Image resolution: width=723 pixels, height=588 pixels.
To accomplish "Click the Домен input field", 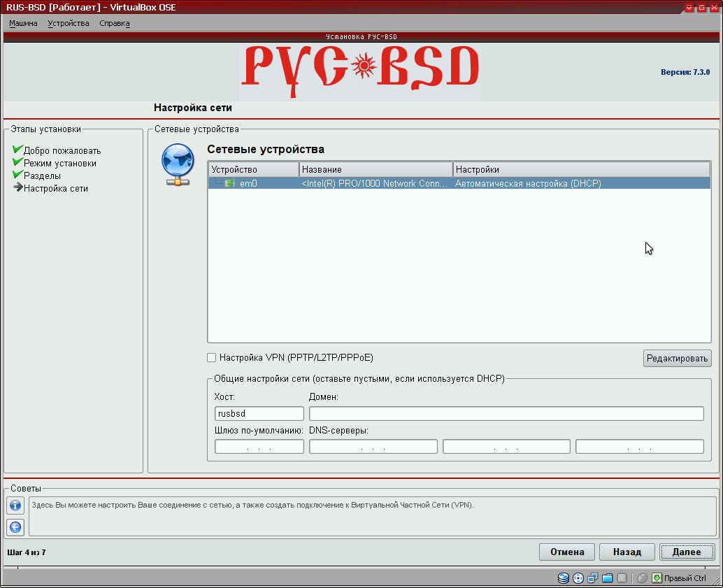I will point(506,413).
